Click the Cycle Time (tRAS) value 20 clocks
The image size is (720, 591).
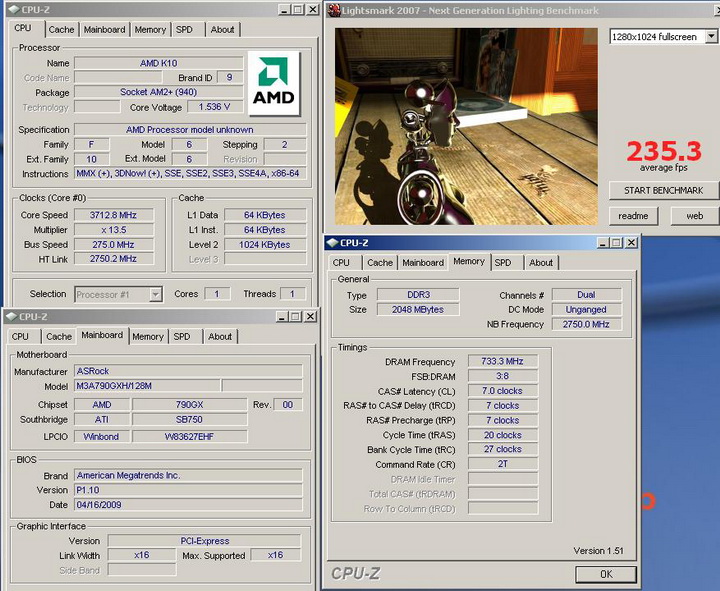click(502, 435)
